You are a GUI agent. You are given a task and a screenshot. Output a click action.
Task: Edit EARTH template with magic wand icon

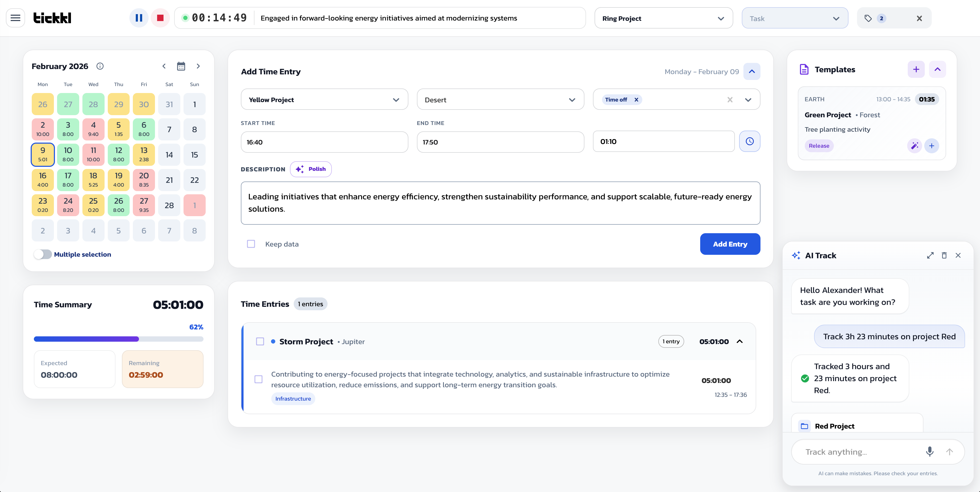(915, 146)
